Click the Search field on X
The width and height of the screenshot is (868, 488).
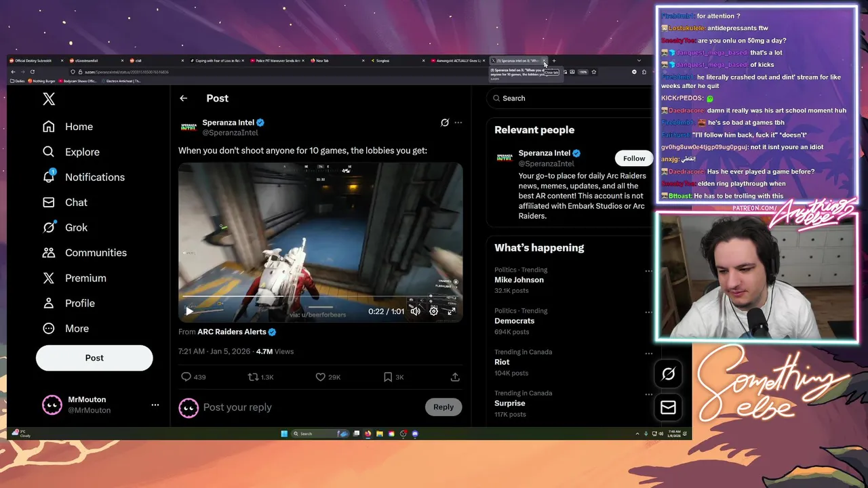pos(570,98)
